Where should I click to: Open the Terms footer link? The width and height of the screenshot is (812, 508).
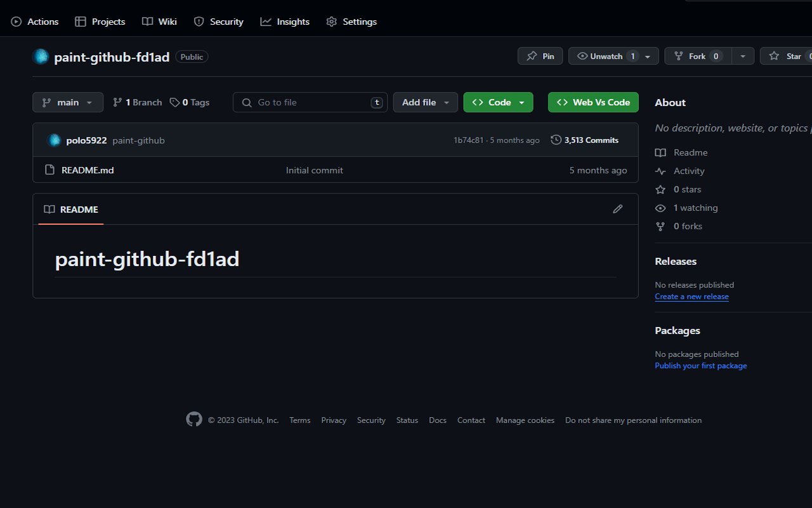pyautogui.click(x=300, y=420)
